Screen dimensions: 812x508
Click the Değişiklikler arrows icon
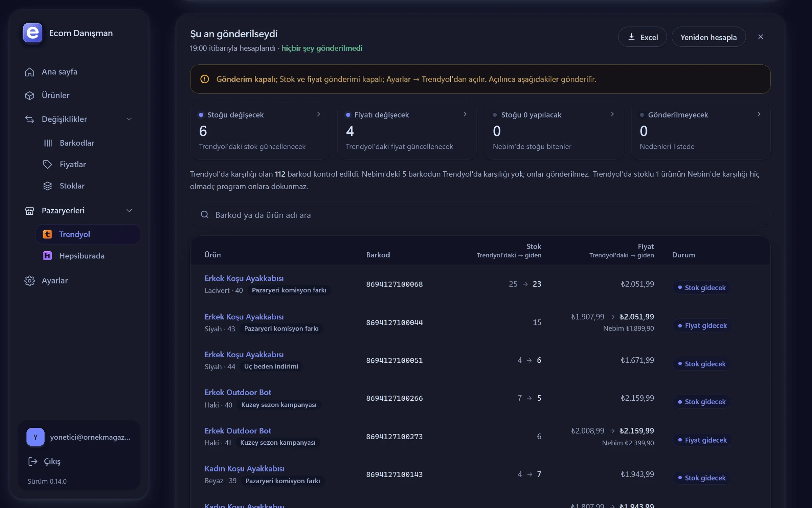(x=29, y=119)
